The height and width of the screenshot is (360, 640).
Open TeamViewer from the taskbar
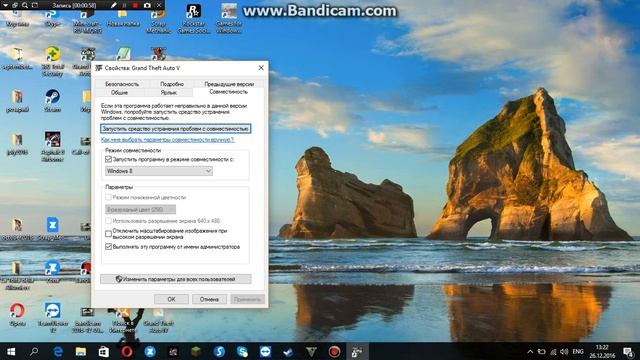(x=265, y=351)
